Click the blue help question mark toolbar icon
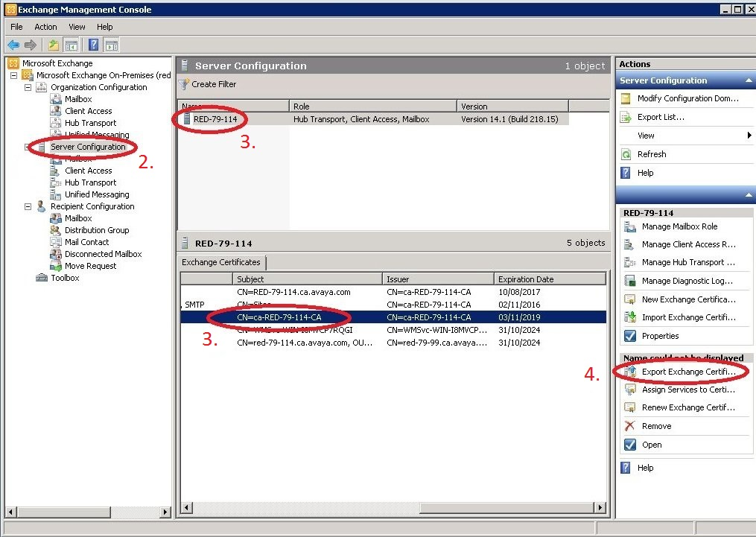The height and width of the screenshot is (537, 756). pos(94,45)
